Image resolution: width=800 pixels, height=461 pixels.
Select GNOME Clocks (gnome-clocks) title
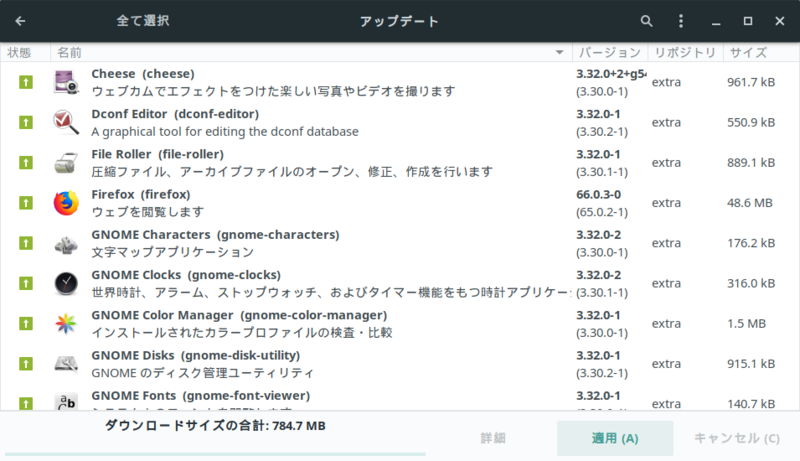(x=186, y=275)
